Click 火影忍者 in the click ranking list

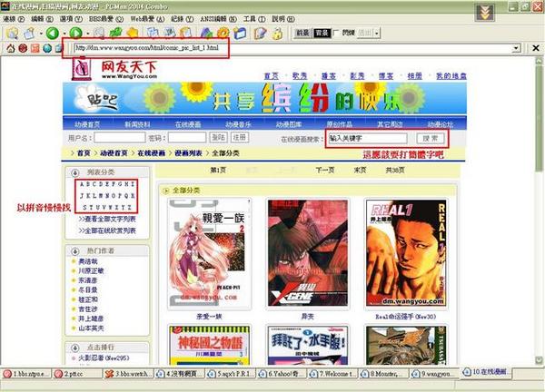104,358
